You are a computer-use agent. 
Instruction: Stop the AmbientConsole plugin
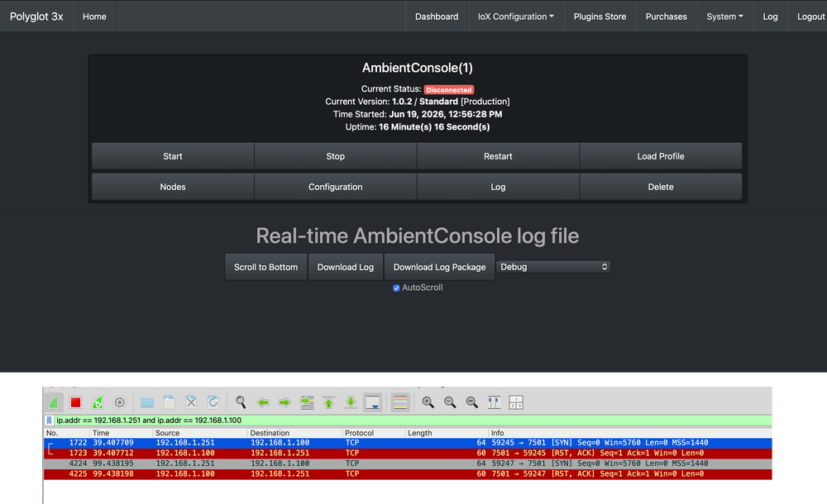point(336,156)
